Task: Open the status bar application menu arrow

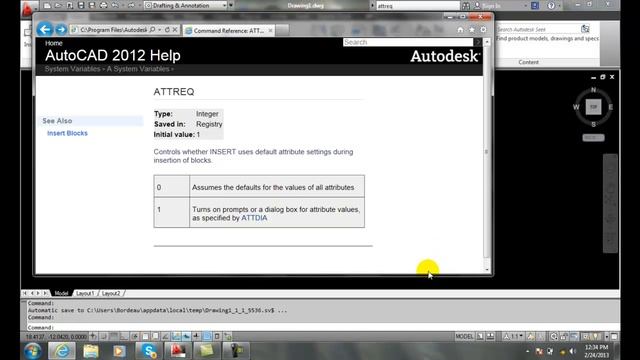Action: click(x=607, y=336)
